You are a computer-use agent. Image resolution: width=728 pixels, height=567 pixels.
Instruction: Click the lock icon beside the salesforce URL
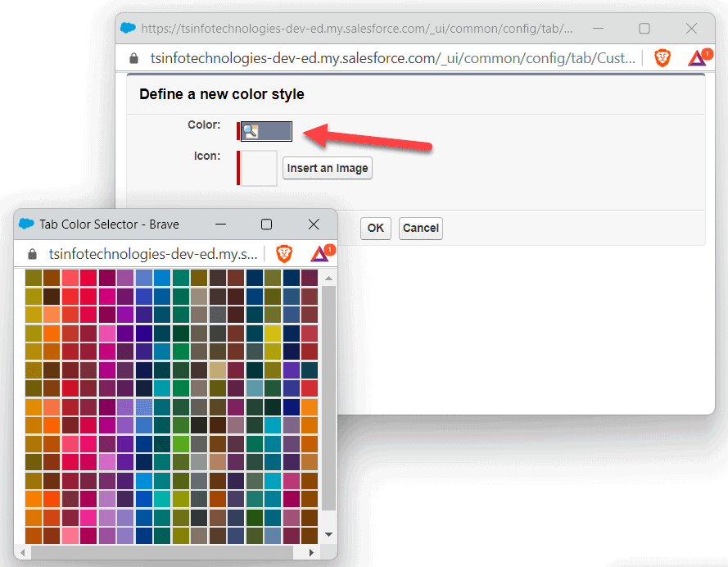[133, 57]
